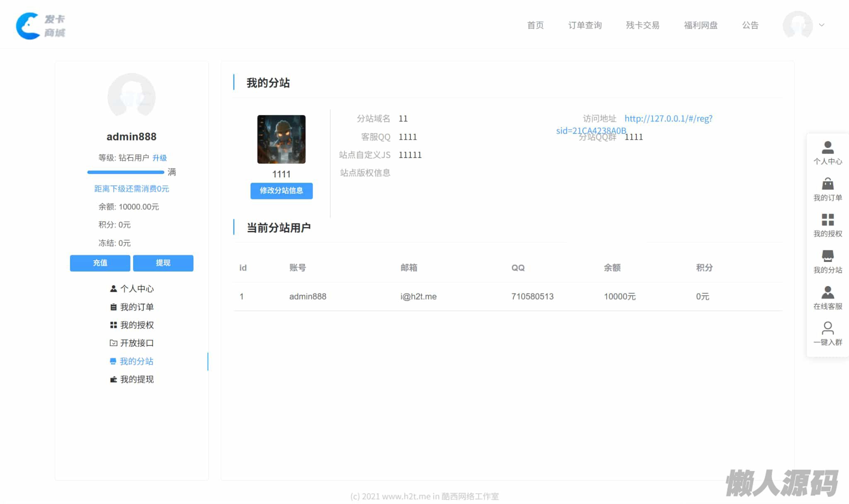This screenshot has height=504, width=849.
Task: Click the 发卡商城 logo at top left
Action: click(41, 26)
